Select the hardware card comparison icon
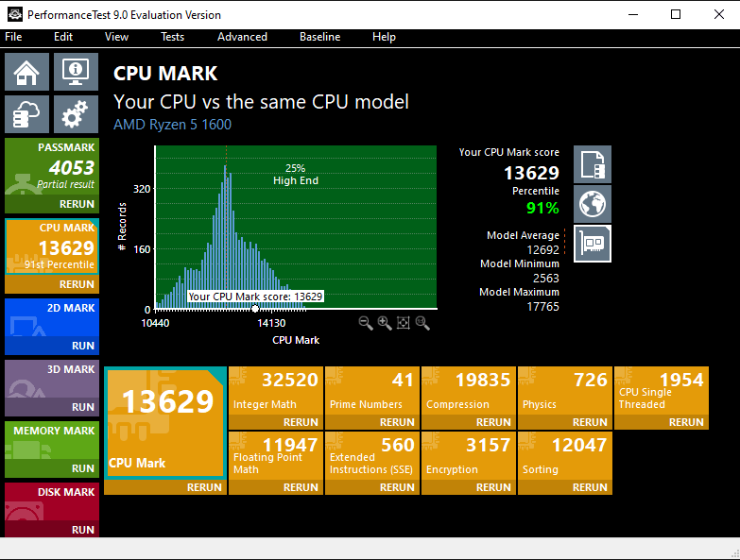740x560 pixels. (x=593, y=244)
